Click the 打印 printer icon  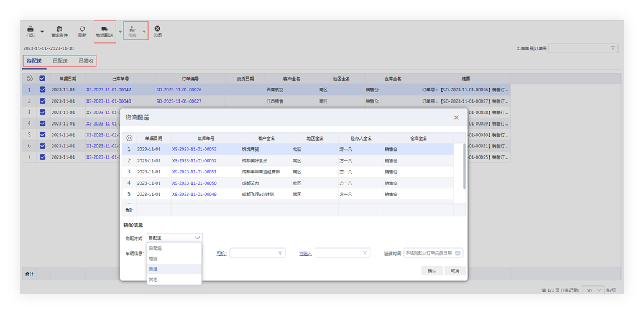coord(30,29)
